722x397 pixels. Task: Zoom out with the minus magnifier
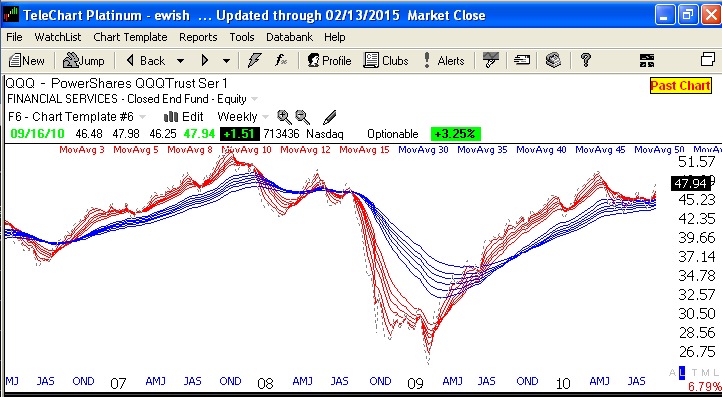click(x=303, y=117)
